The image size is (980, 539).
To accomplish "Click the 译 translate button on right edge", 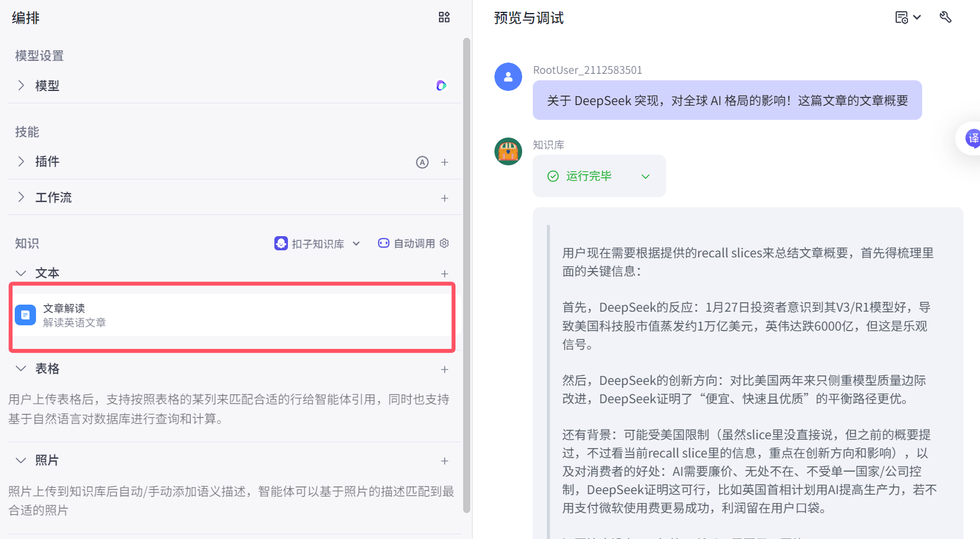I will point(974,138).
